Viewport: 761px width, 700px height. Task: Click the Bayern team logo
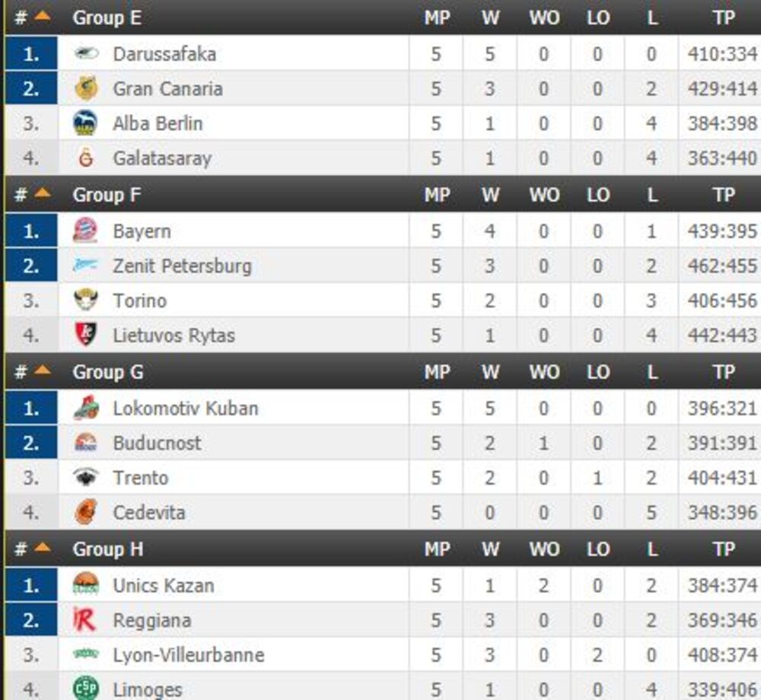(85, 231)
